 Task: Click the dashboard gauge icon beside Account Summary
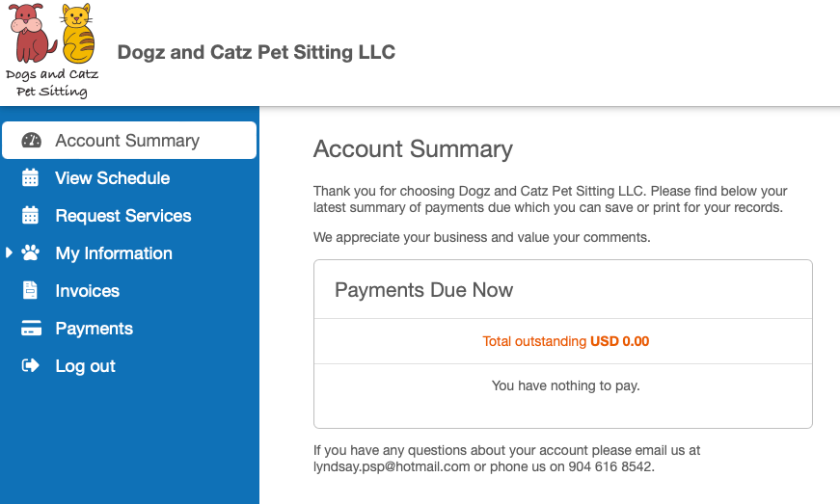[x=31, y=140]
